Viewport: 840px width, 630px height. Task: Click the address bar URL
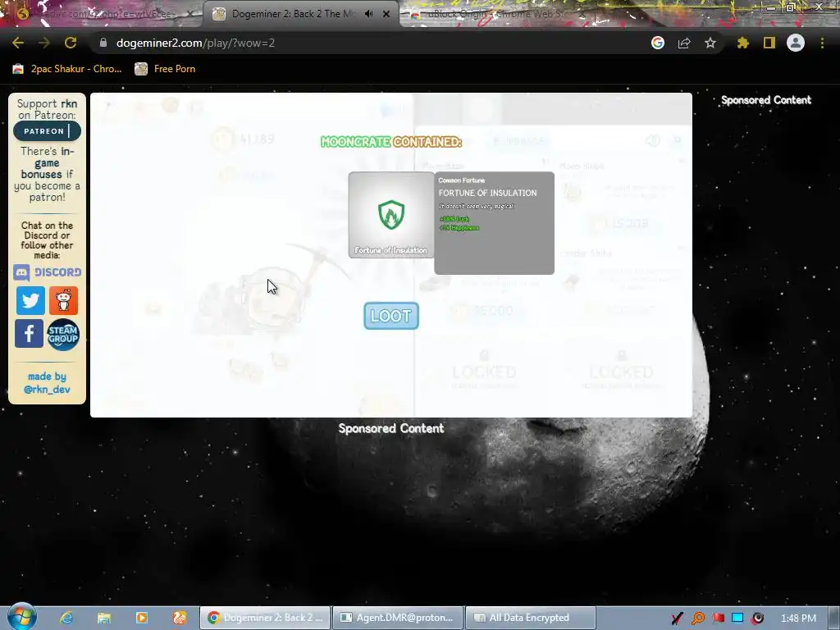tap(195, 43)
